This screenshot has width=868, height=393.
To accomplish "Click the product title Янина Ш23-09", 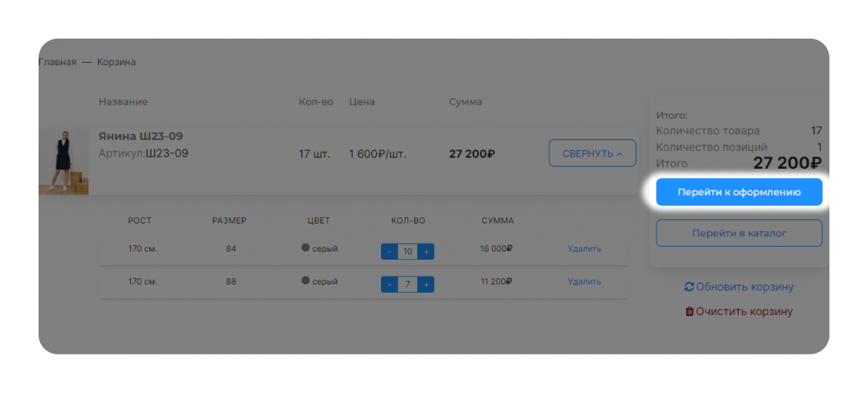I will [141, 137].
